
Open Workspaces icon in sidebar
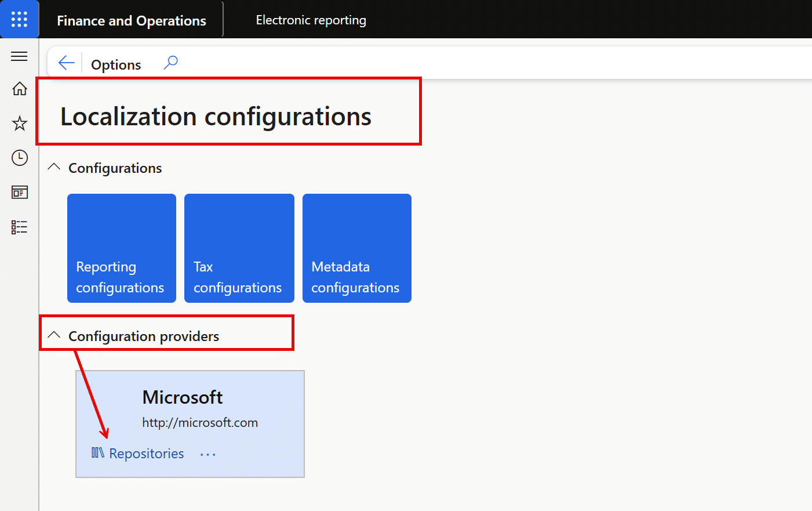pos(20,192)
